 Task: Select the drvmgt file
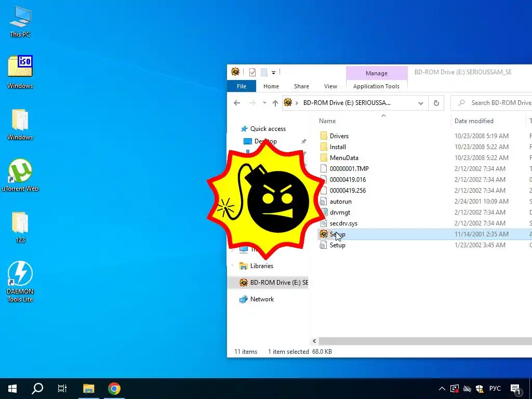pos(340,212)
